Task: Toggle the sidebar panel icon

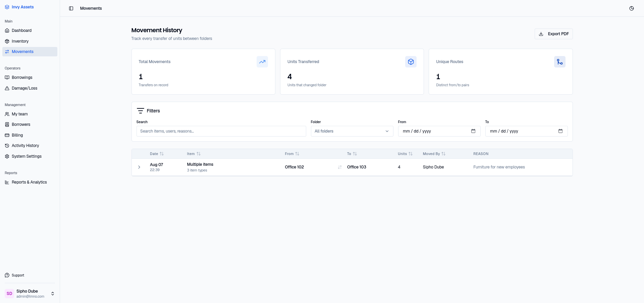Action: click(71, 8)
